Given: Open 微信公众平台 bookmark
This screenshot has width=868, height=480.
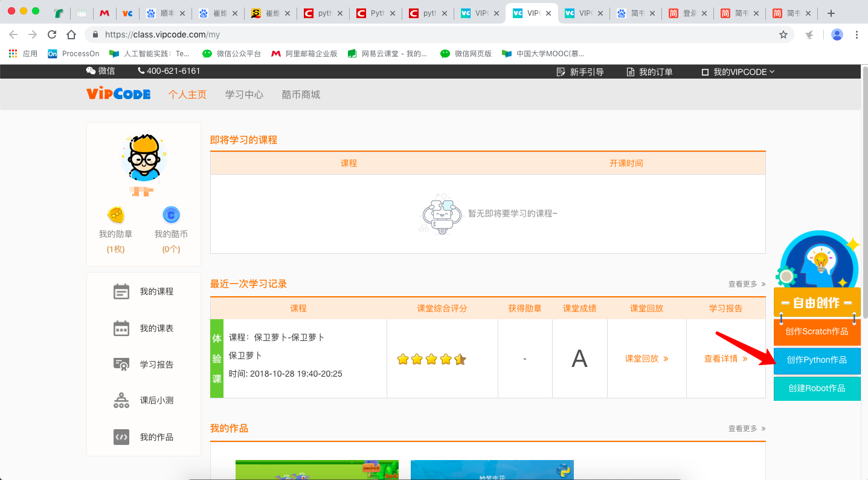Looking at the screenshot, I should click(x=232, y=53).
